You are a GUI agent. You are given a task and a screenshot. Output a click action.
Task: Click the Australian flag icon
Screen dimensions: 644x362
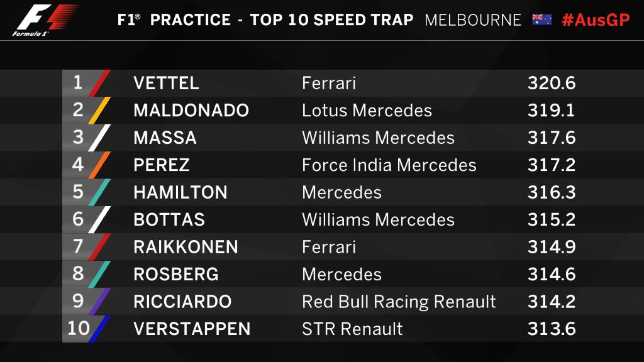[541, 19]
